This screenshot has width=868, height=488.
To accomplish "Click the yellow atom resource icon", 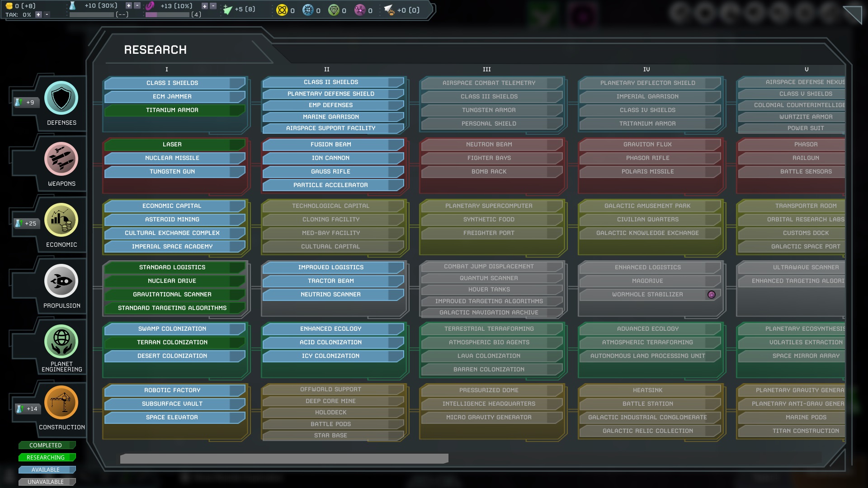I will (282, 10).
